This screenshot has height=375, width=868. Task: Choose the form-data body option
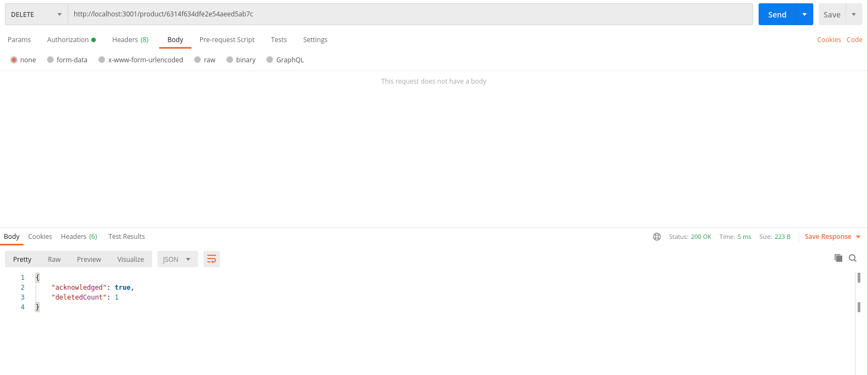pyautogui.click(x=50, y=60)
